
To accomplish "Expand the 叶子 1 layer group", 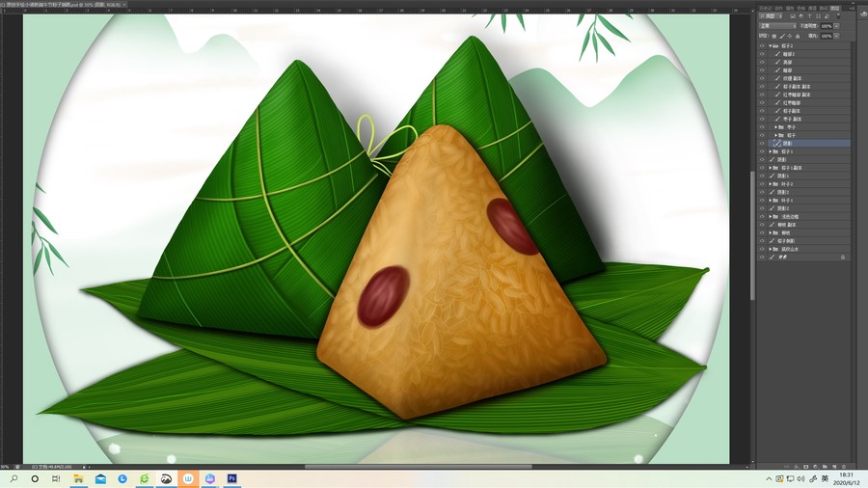I will pyautogui.click(x=770, y=201).
